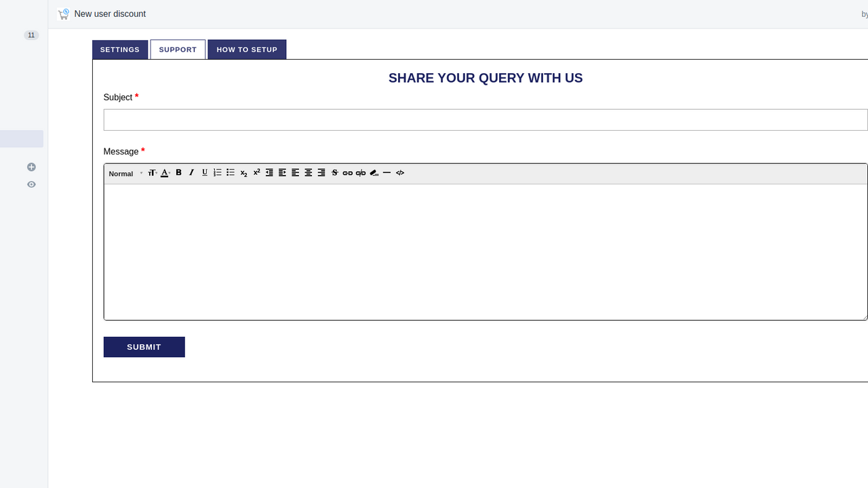Toggle the eye icon in left sidebar
Screen dimensions: 868x488
[31, 184]
